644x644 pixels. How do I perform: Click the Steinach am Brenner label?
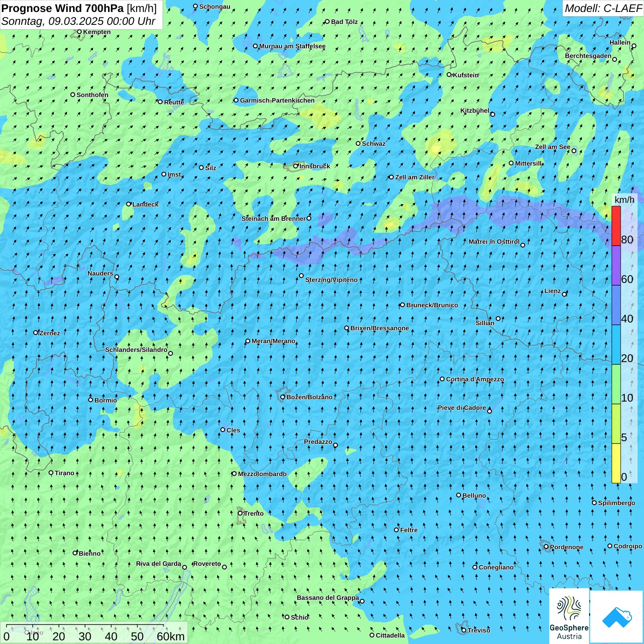tap(274, 218)
